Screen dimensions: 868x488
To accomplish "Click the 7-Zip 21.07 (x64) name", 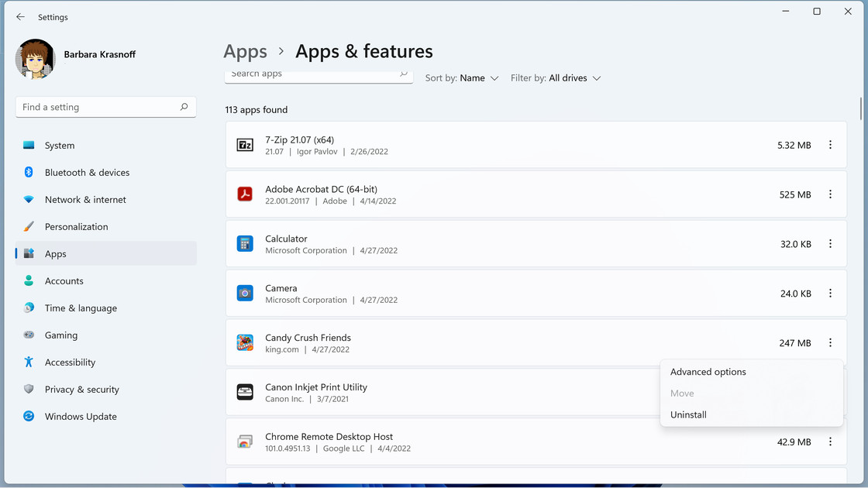I will (x=299, y=139).
